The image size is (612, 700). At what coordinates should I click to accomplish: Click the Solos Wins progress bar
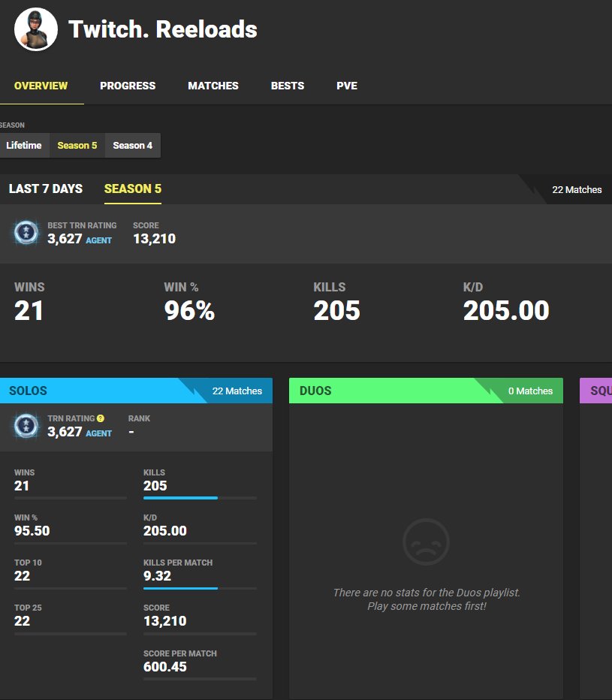(x=71, y=498)
